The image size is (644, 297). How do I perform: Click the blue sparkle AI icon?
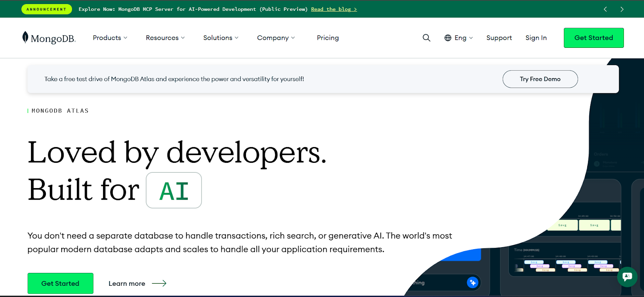click(x=472, y=283)
